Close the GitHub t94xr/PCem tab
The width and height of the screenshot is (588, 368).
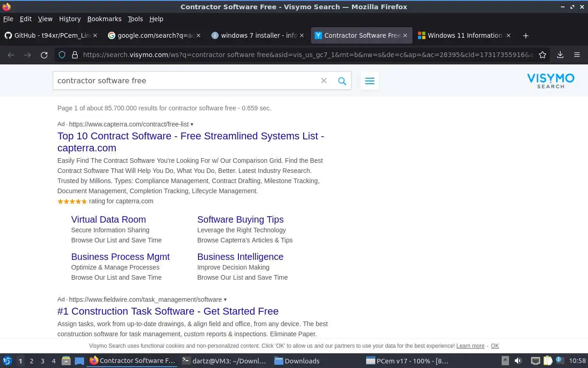coord(95,35)
